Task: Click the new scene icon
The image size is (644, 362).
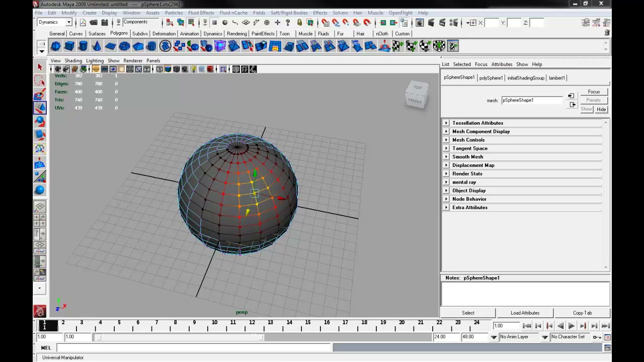Action: click(x=83, y=23)
